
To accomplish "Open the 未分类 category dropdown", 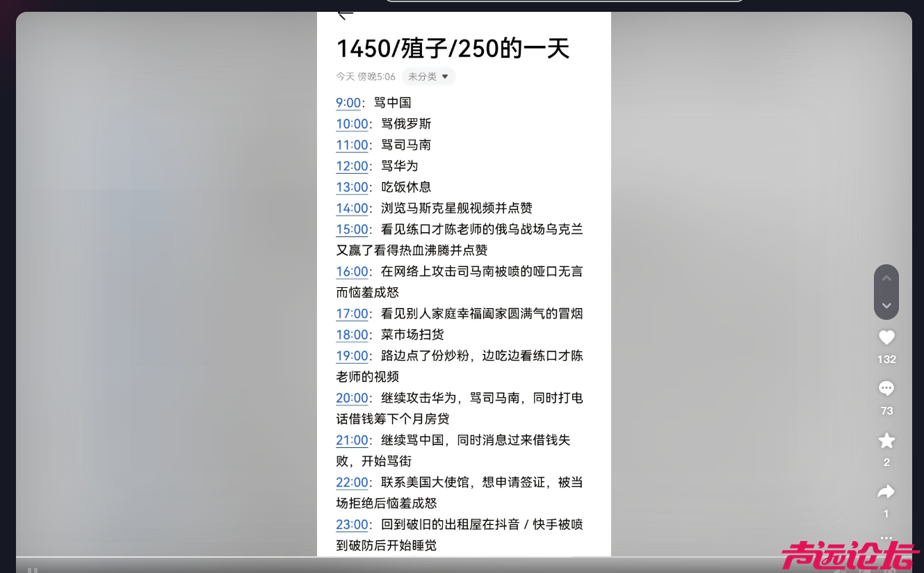I will tap(428, 76).
